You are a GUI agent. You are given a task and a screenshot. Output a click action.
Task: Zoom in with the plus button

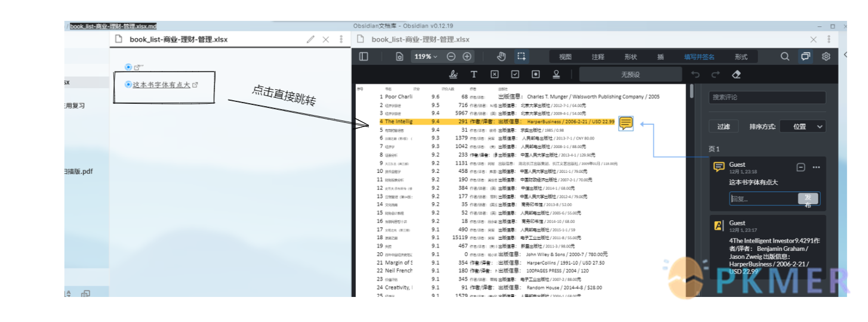(x=467, y=57)
